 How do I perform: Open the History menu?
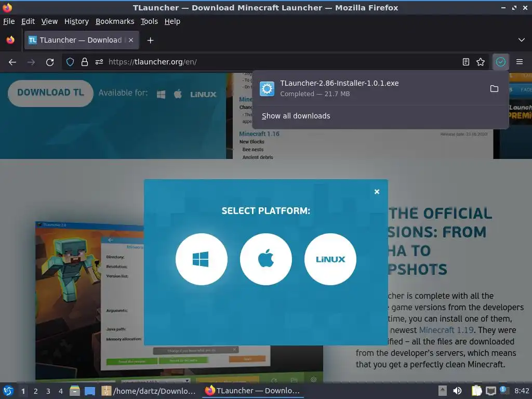(76, 21)
